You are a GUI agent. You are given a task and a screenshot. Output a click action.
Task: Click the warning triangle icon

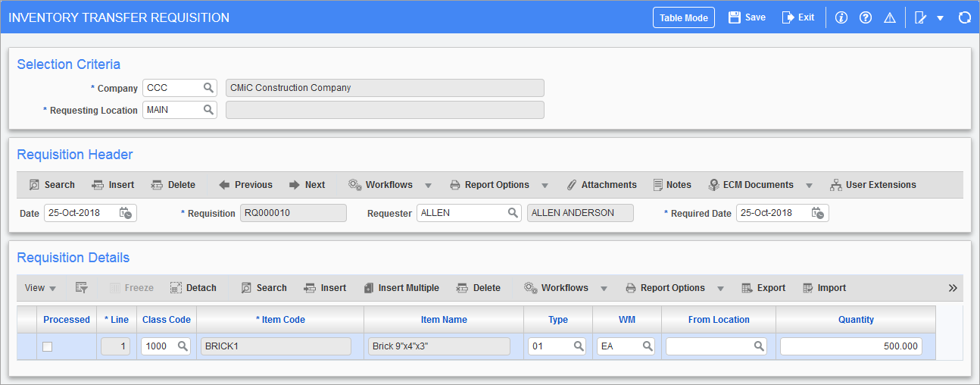[890, 17]
